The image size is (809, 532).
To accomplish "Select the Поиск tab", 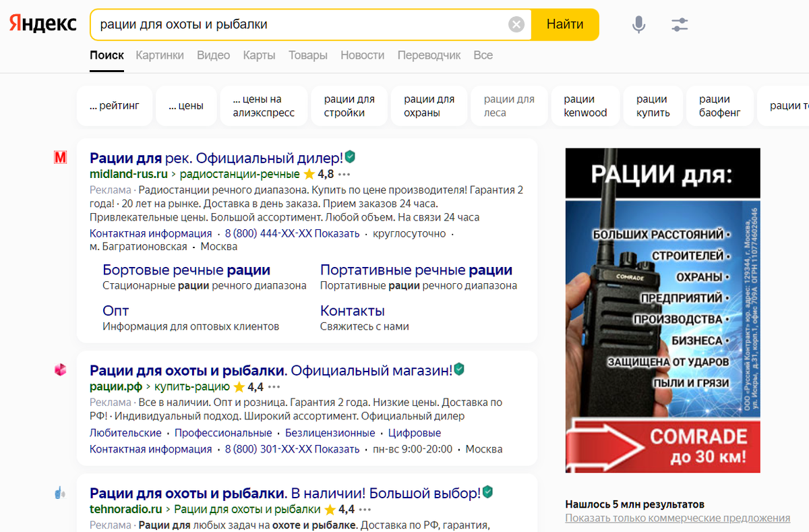I will [x=107, y=55].
